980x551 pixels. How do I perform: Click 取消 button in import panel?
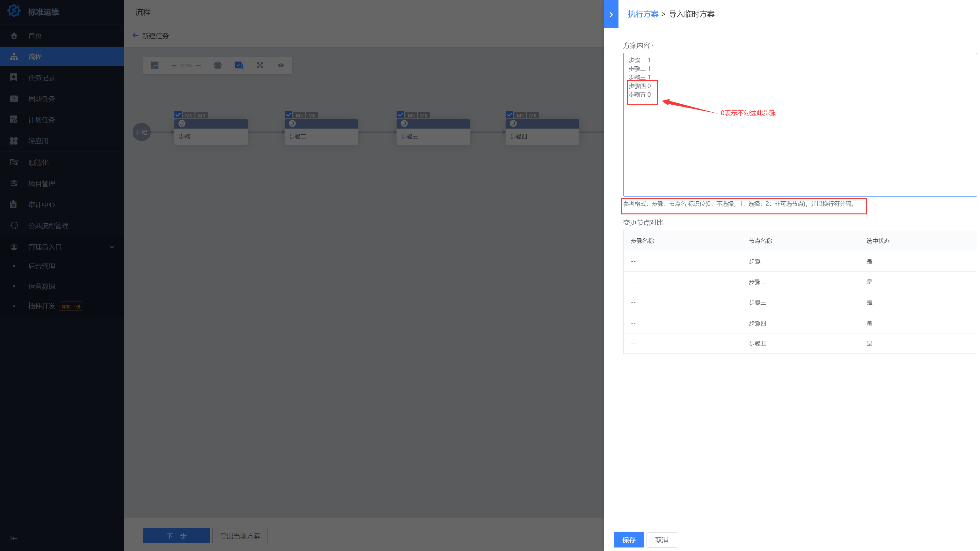[x=662, y=540]
